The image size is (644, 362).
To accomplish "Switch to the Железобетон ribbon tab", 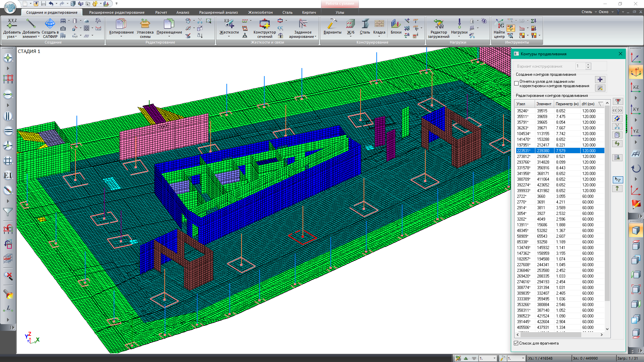I will (x=260, y=12).
